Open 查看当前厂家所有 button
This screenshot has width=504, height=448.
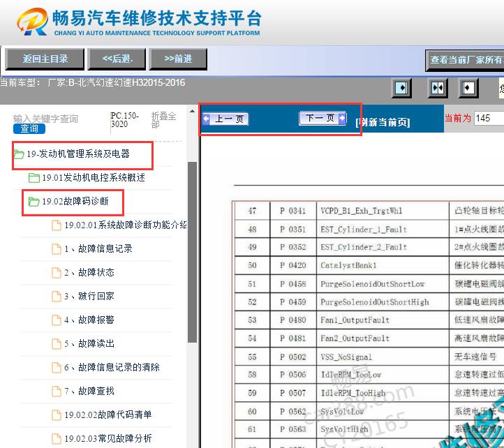[465, 60]
